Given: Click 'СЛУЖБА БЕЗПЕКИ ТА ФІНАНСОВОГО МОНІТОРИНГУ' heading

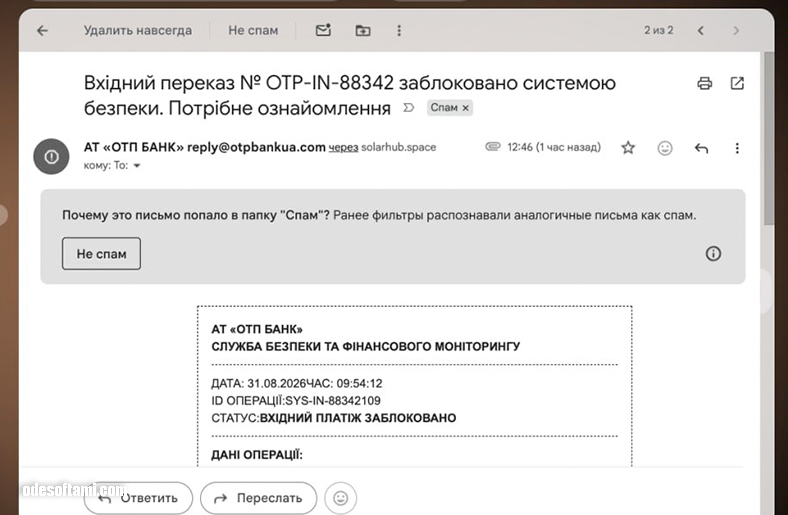Looking at the screenshot, I should coord(366,347).
